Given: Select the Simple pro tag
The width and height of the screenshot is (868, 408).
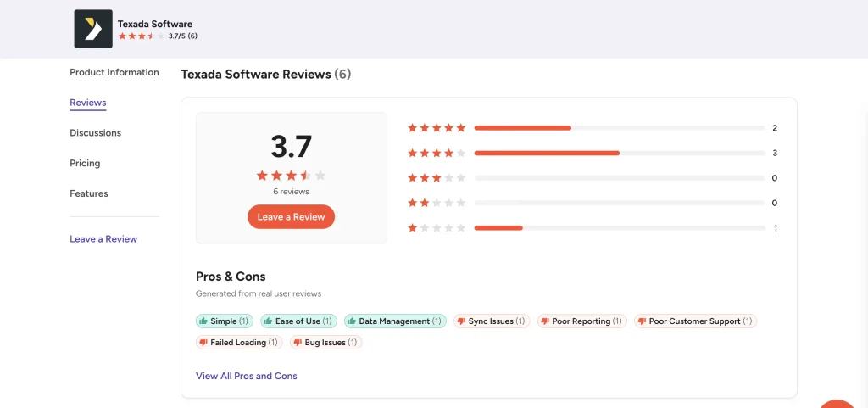Looking at the screenshot, I should click(225, 321).
